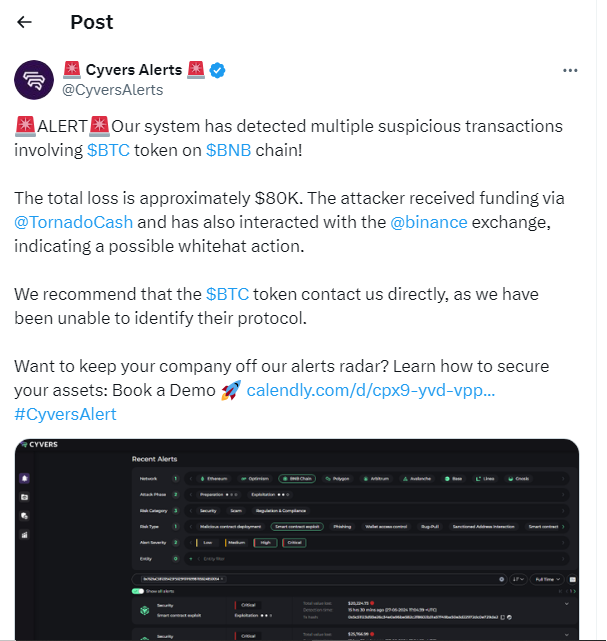The image size is (607, 641).
Task: Open the post's more options menu
Action: pos(570,70)
